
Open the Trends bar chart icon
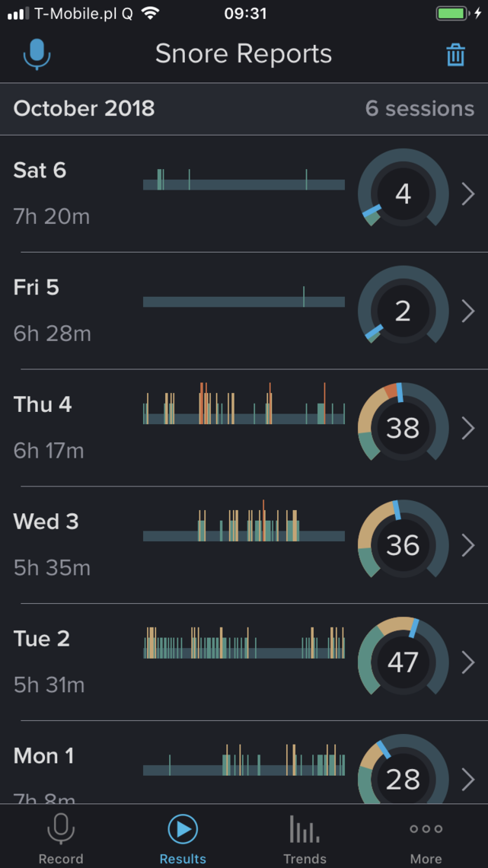pyautogui.click(x=305, y=829)
